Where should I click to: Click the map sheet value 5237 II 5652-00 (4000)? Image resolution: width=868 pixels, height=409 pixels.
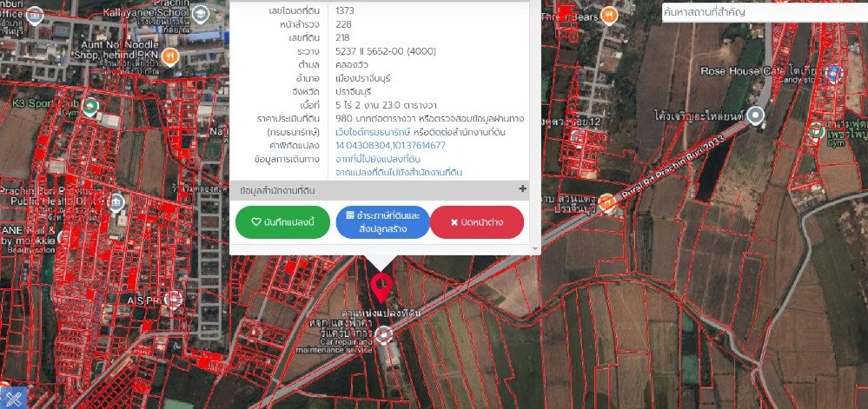(386, 51)
